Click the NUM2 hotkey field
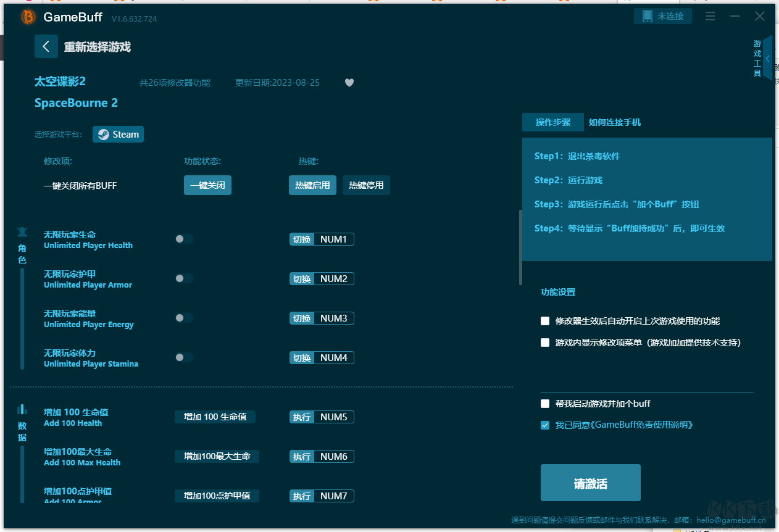 (x=334, y=279)
